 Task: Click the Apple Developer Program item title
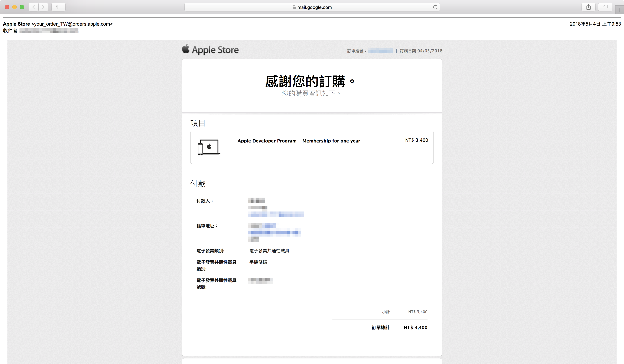click(299, 141)
